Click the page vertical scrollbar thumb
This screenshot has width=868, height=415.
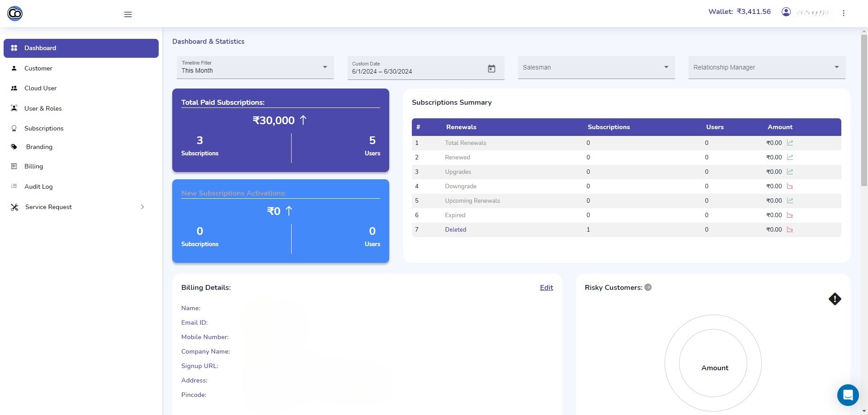tap(864, 110)
